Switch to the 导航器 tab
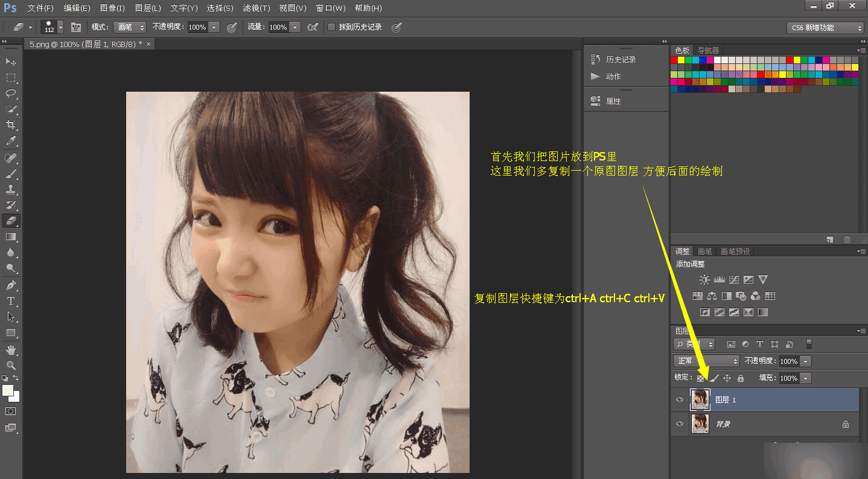Viewport: 868px width, 479px height. tap(708, 50)
